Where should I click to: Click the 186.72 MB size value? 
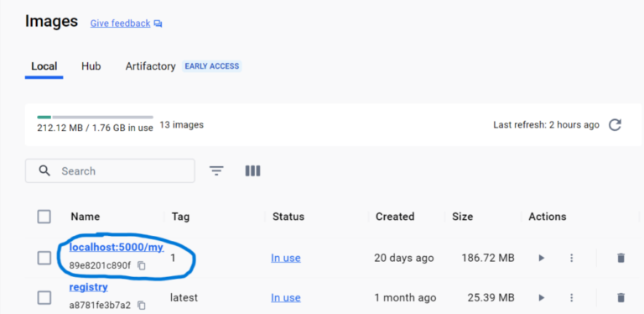488,258
